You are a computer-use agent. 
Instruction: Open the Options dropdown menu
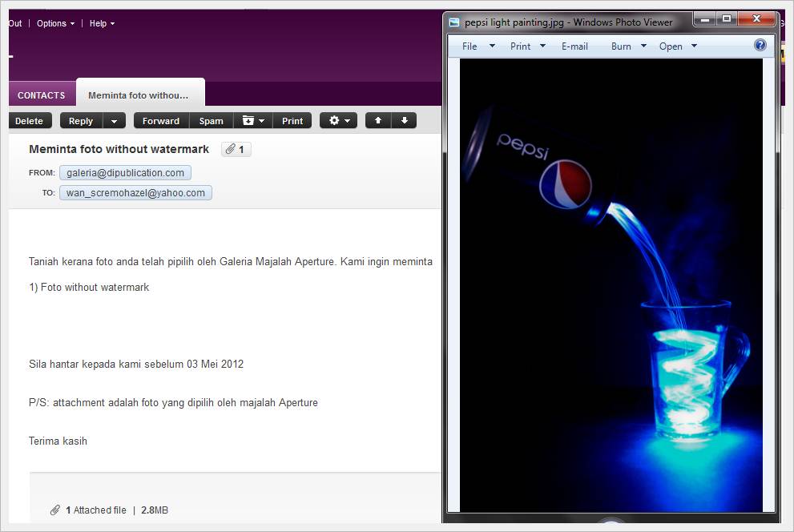point(56,23)
